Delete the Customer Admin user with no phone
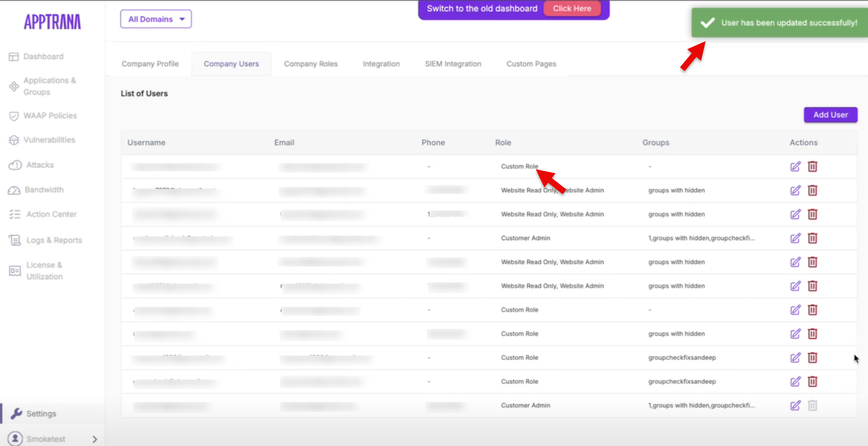Viewport: 868px width, 446px height. pyautogui.click(x=813, y=238)
